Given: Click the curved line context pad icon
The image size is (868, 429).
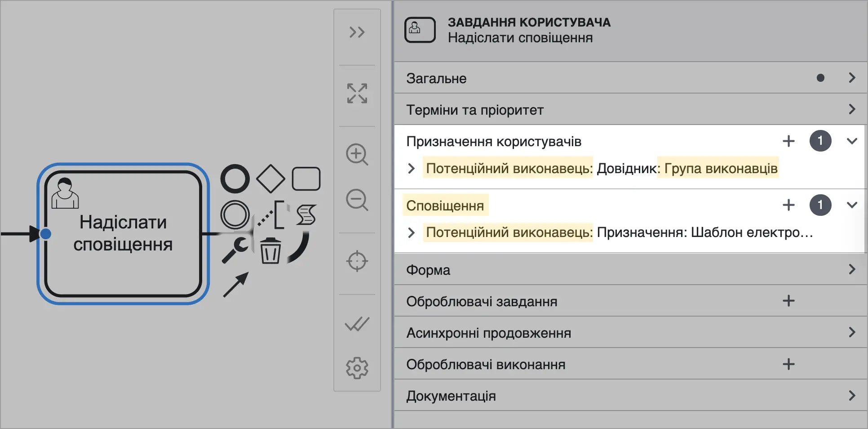Looking at the screenshot, I should tap(298, 247).
